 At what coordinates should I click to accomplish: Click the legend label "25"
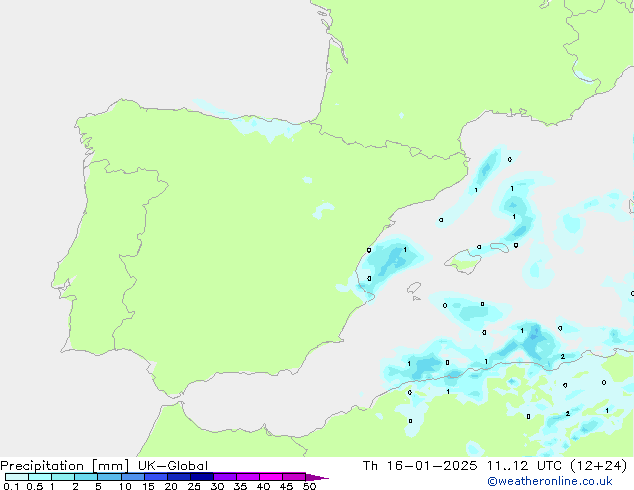(x=194, y=486)
